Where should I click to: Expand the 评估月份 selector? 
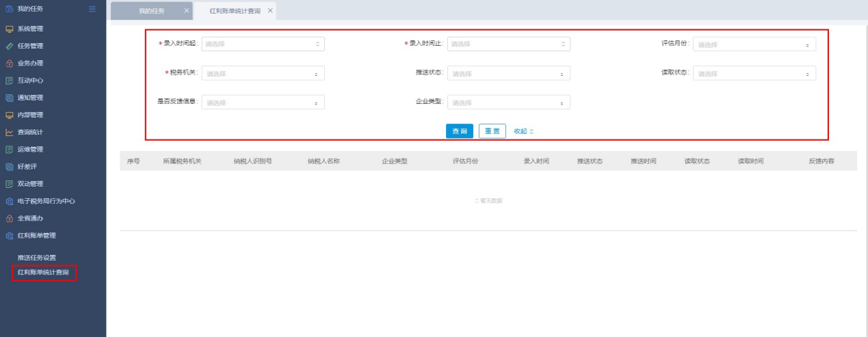coord(754,44)
